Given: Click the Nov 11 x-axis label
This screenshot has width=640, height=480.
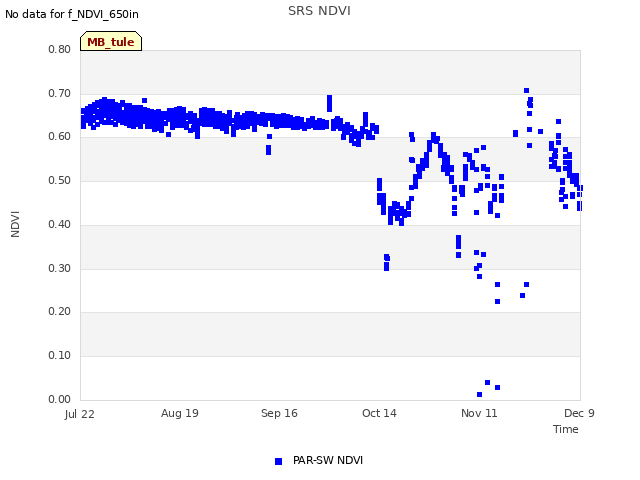Looking at the screenshot, I should tap(479, 413).
